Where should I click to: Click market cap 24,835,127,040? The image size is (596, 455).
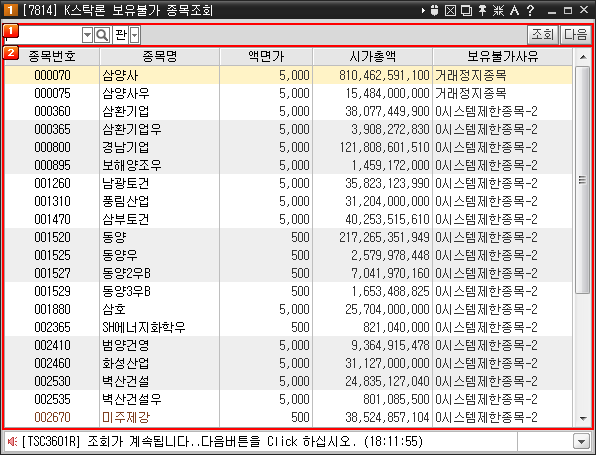coord(387,381)
